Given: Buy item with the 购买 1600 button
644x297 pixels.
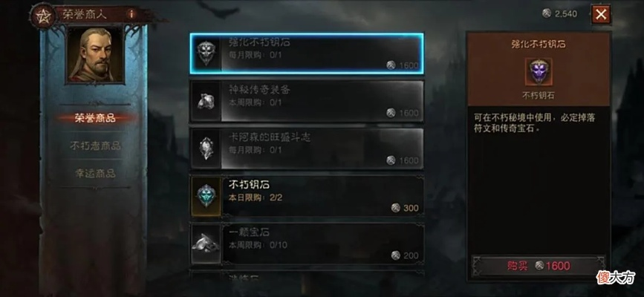Looking at the screenshot, I should 539,266.
